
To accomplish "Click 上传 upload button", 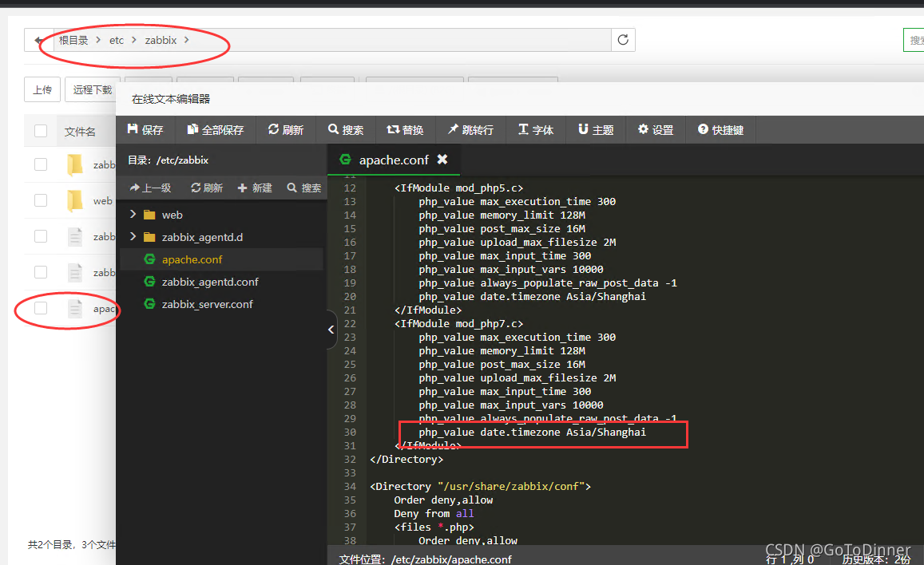I will click(42, 89).
